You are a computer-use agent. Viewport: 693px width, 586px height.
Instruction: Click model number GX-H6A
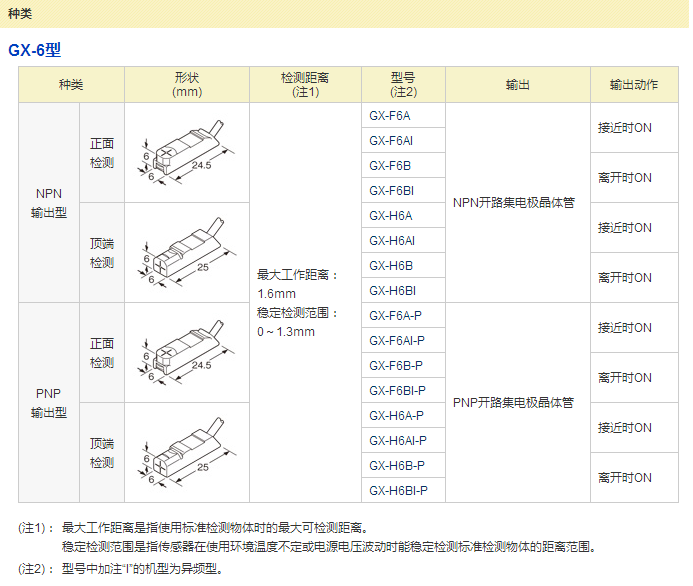pos(390,215)
